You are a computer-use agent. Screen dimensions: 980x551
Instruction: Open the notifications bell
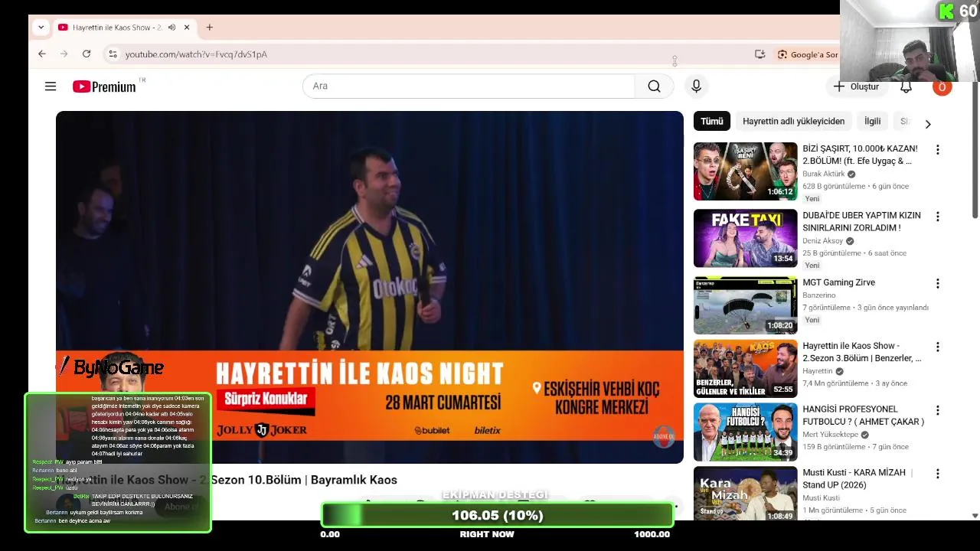click(x=906, y=86)
